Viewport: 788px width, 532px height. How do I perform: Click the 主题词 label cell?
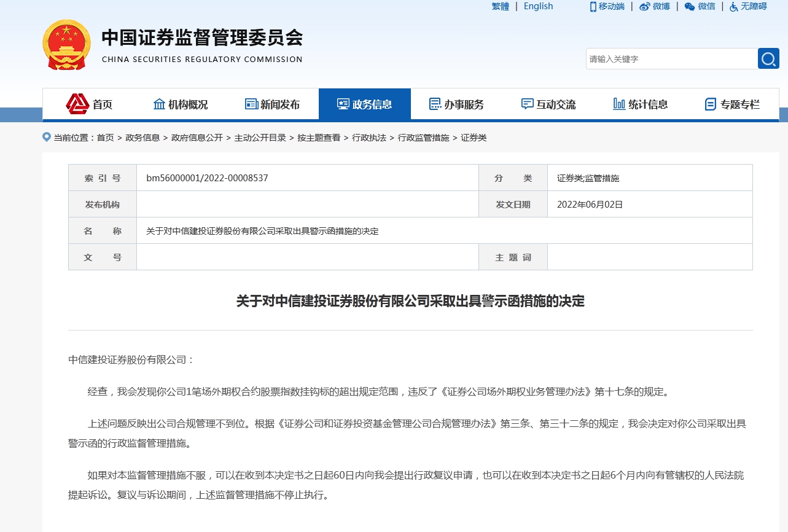click(513, 257)
